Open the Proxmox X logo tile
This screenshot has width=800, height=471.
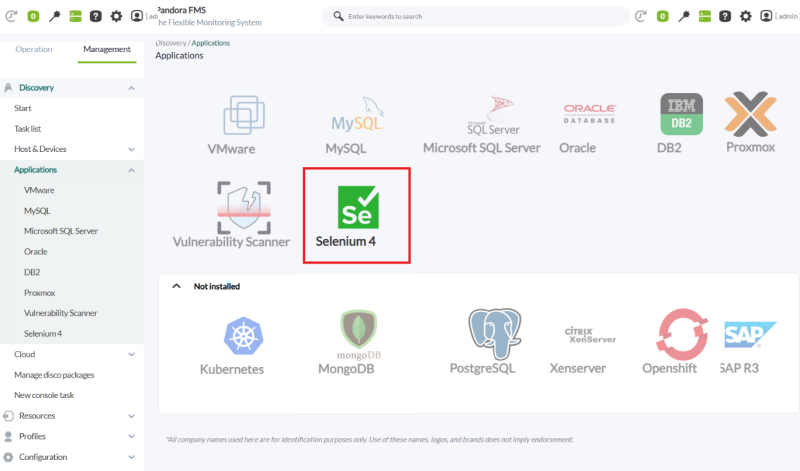pyautogui.click(x=750, y=114)
